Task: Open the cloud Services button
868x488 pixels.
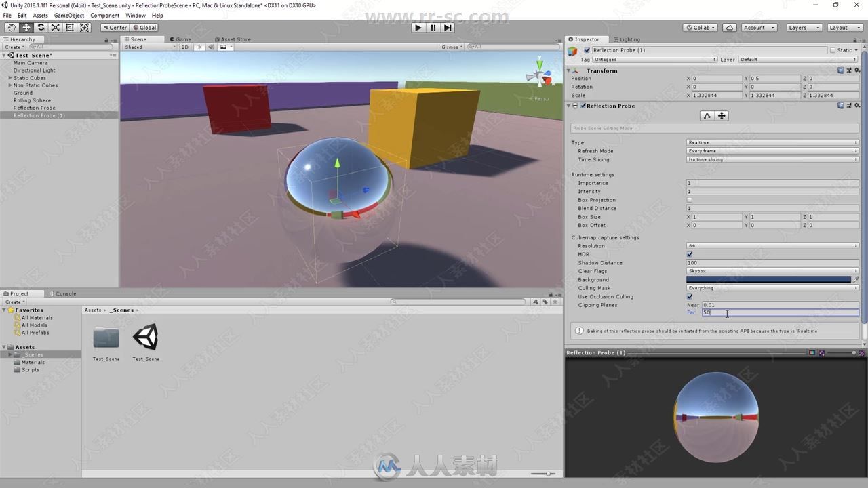Action: [x=730, y=28]
